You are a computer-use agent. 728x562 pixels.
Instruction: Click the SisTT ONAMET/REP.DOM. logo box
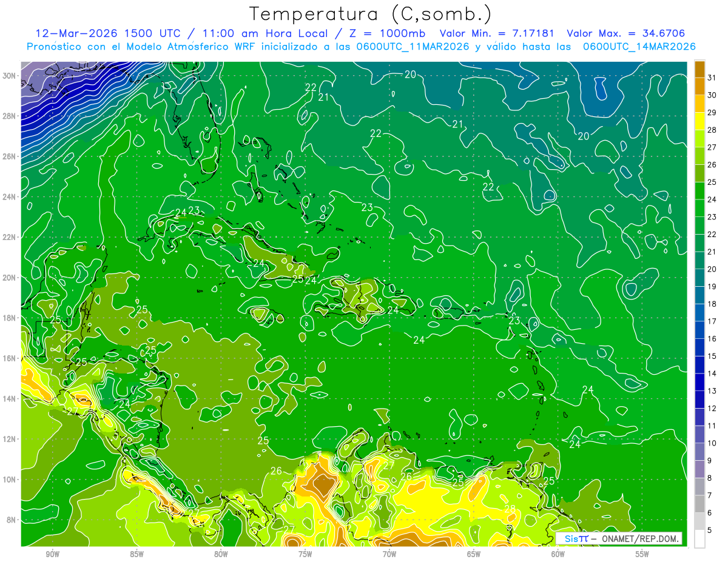click(619, 538)
